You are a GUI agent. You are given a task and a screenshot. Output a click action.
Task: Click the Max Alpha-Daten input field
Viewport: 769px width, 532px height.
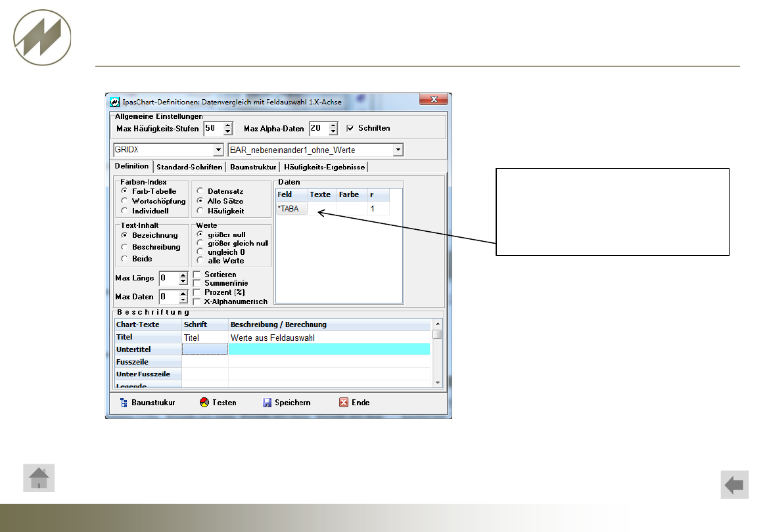(x=319, y=128)
